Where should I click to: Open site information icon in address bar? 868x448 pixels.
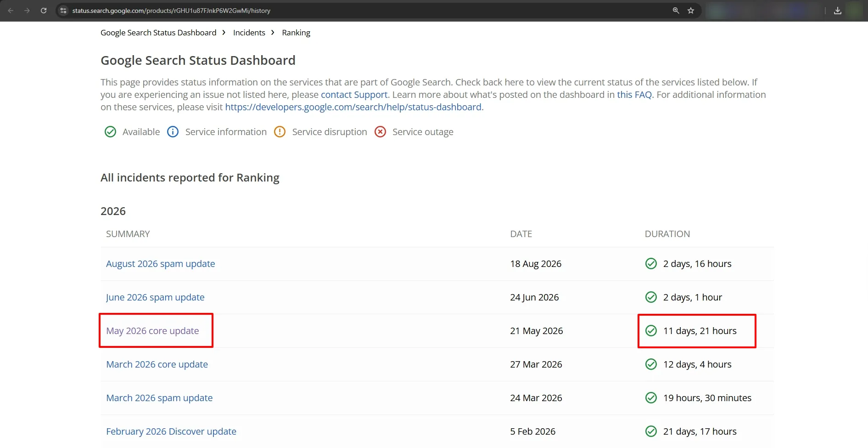pos(63,11)
